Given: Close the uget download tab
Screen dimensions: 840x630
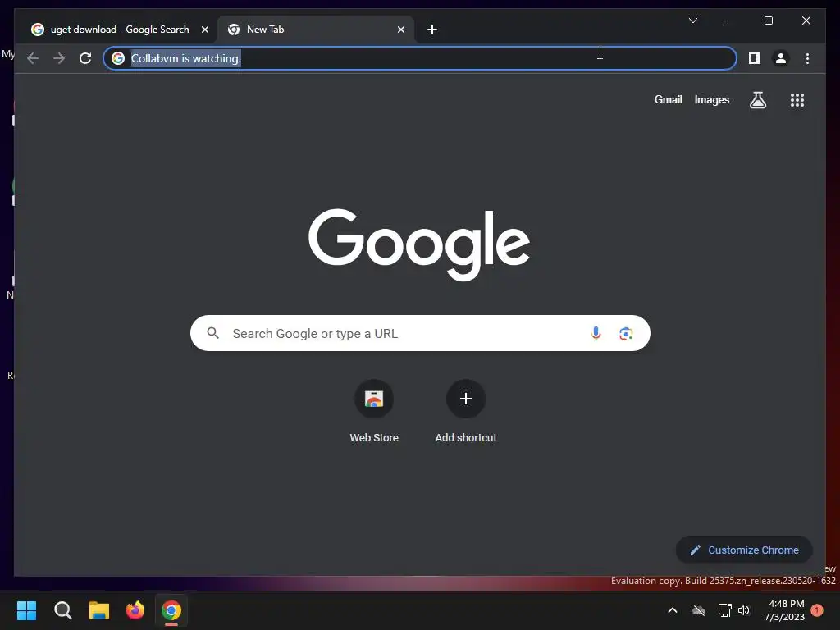Looking at the screenshot, I should tap(204, 30).
